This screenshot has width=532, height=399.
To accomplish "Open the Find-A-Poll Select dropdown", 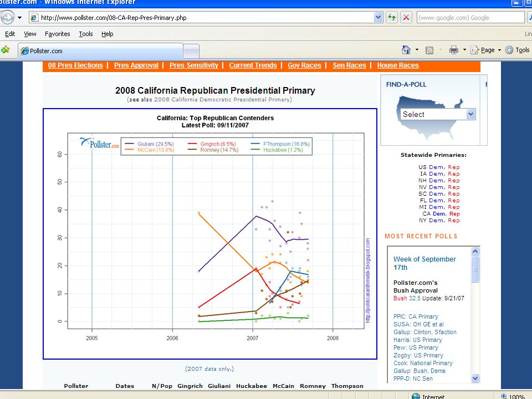I will (x=438, y=114).
